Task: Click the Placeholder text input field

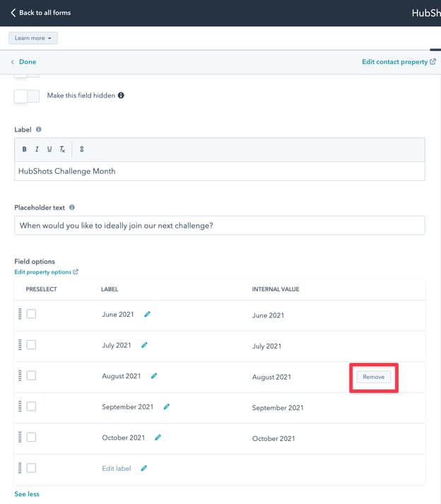Action: click(219, 225)
